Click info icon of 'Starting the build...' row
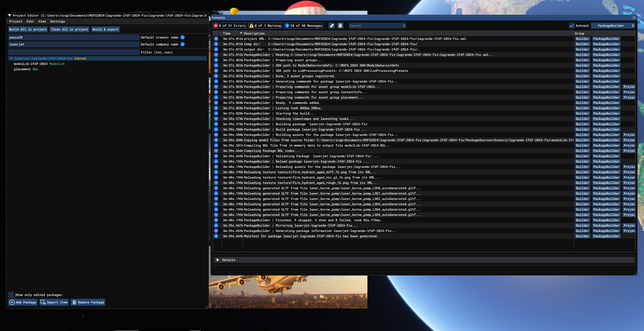 pos(216,113)
